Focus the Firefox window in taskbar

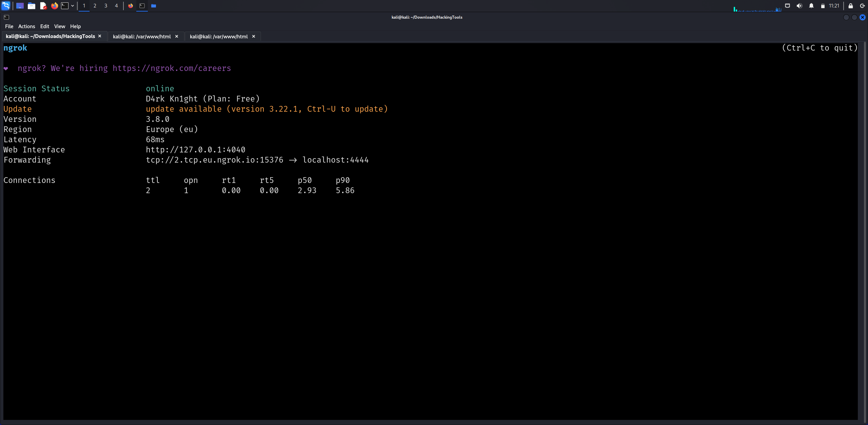point(131,6)
